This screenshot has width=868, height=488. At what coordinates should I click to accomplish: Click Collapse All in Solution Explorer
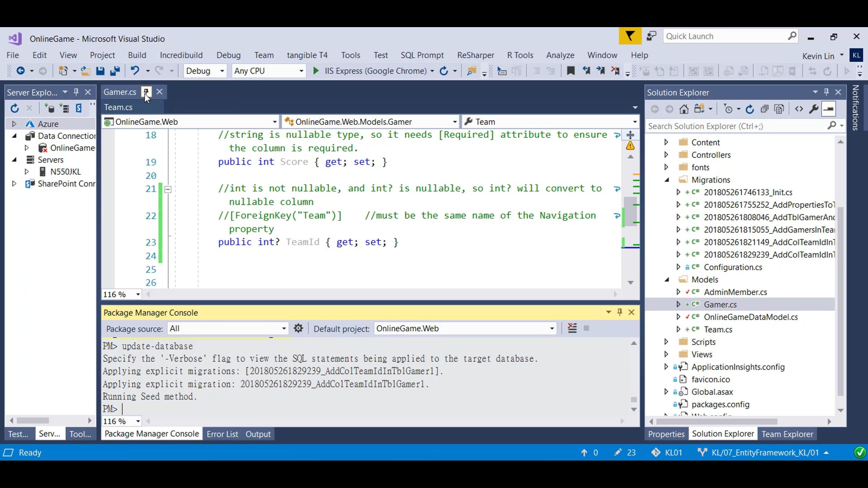tap(764, 109)
